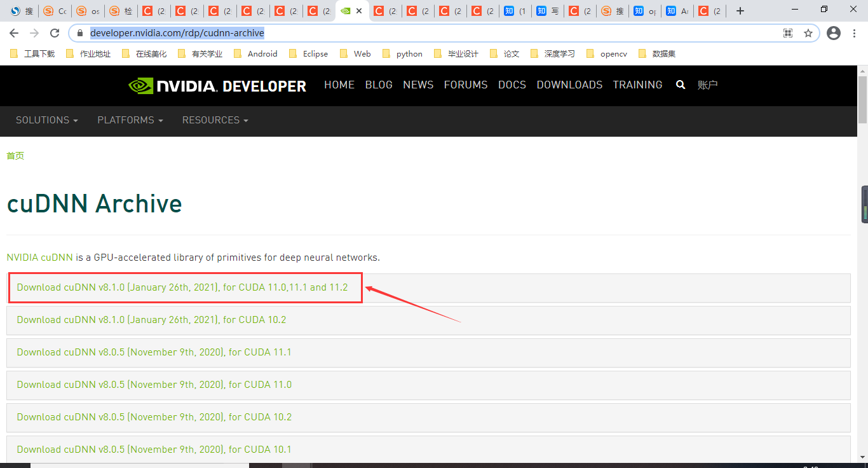Switch to first Sogou 搜 tab
Screen dimensions: 868x468
coord(22,11)
